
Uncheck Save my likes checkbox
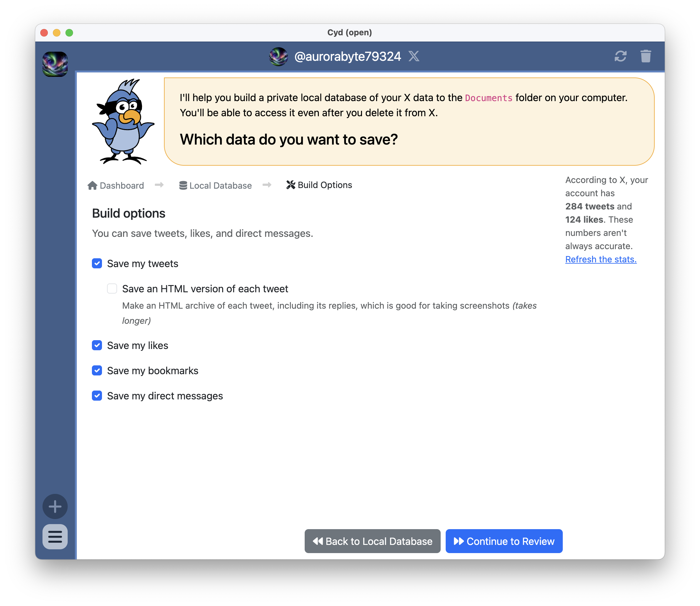pyautogui.click(x=97, y=345)
